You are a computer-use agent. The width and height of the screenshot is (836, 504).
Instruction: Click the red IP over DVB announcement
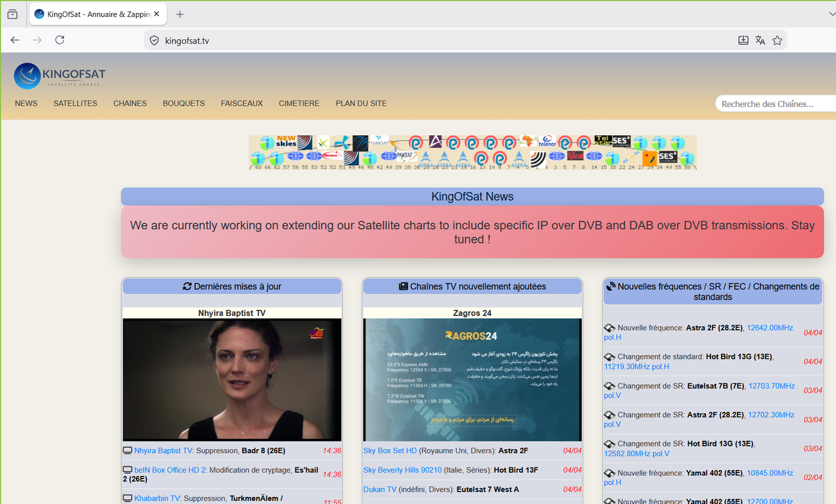[472, 232]
